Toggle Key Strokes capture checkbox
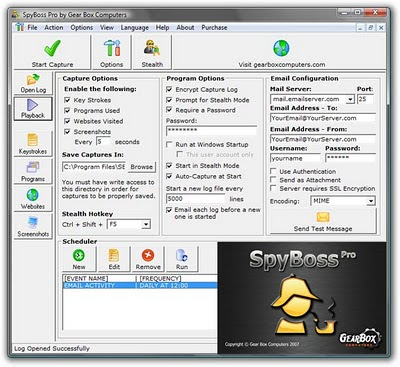The height and width of the screenshot is (367, 400). pos(67,100)
